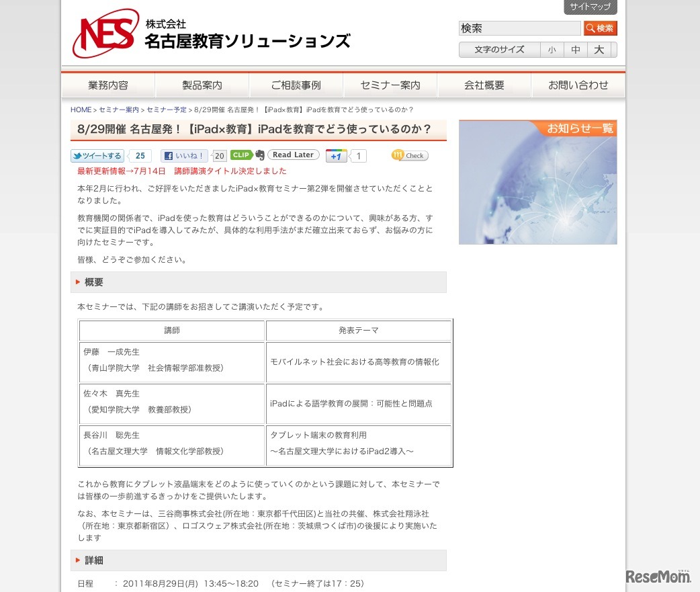Click the orange 検索 search button
Image resolution: width=700 pixels, height=592 pixels.
click(601, 28)
